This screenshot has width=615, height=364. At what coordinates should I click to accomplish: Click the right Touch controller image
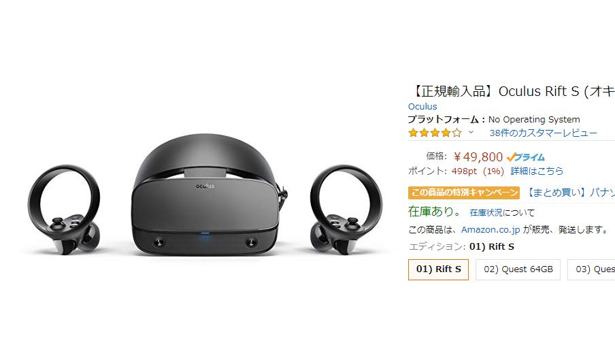tap(346, 210)
